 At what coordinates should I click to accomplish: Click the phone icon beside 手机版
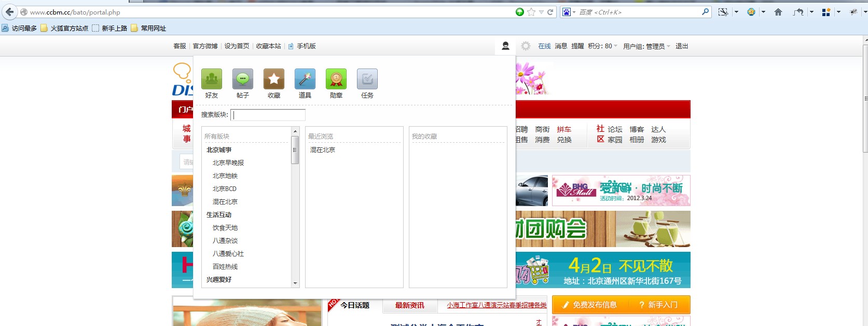[291, 46]
